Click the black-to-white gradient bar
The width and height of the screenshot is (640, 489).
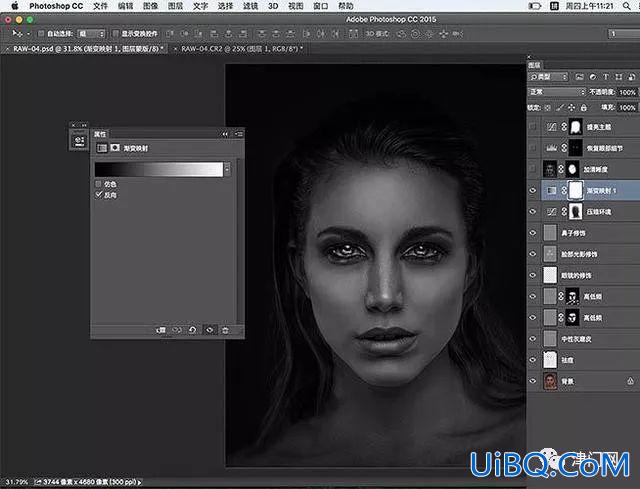coord(159,169)
